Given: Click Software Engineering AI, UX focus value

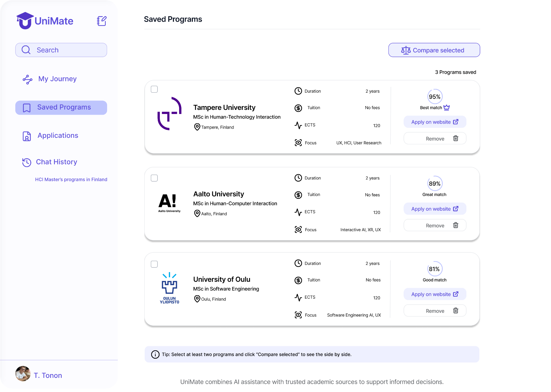Looking at the screenshot, I should tap(354, 315).
